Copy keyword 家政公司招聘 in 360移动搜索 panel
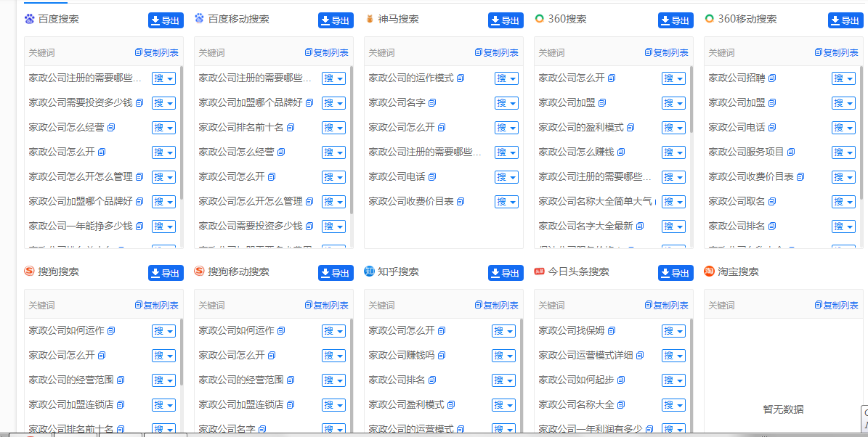868x437 pixels. (772, 78)
